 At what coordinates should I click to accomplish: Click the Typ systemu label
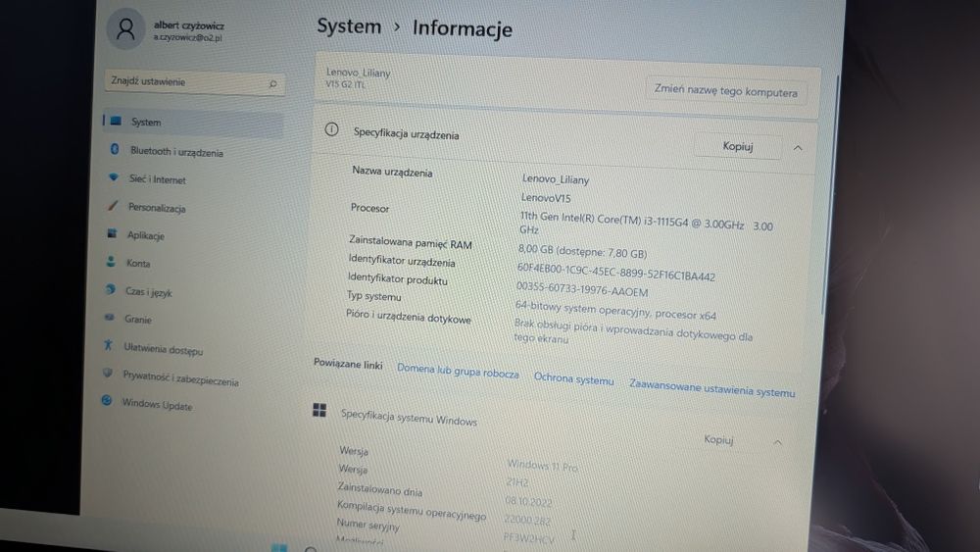point(373,296)
